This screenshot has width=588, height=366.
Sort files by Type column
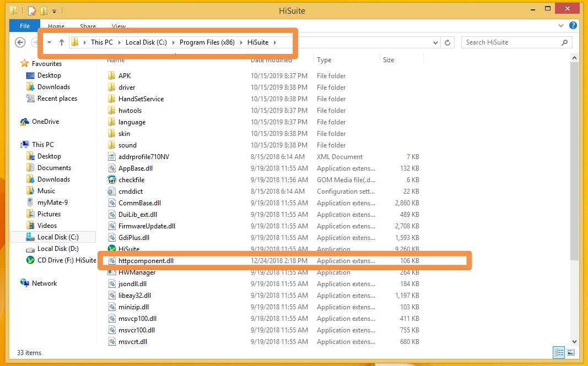coord(324,60)
